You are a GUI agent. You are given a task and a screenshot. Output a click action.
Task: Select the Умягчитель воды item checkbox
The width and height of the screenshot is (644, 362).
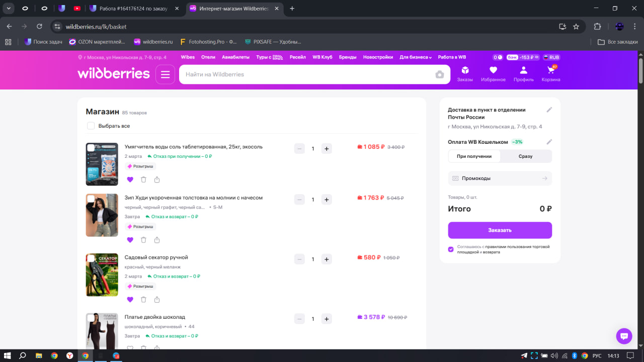(x=91, y=148)
